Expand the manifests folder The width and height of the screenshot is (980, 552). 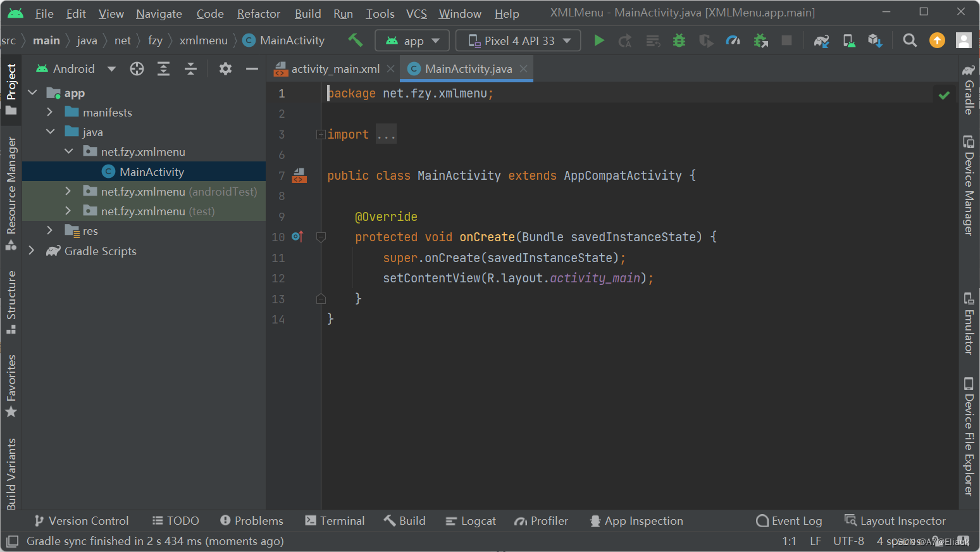tap(50, 112)
